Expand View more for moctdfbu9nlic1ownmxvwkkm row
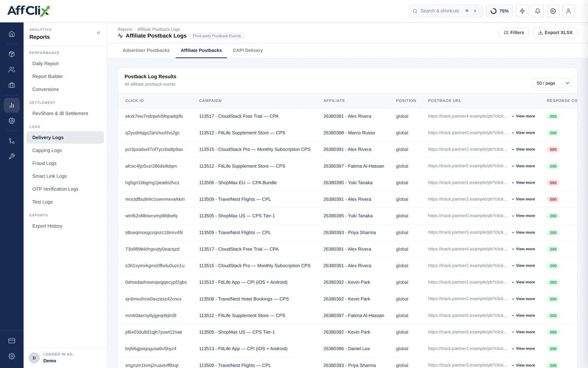The image size is (588, 368). coord(523,199)
